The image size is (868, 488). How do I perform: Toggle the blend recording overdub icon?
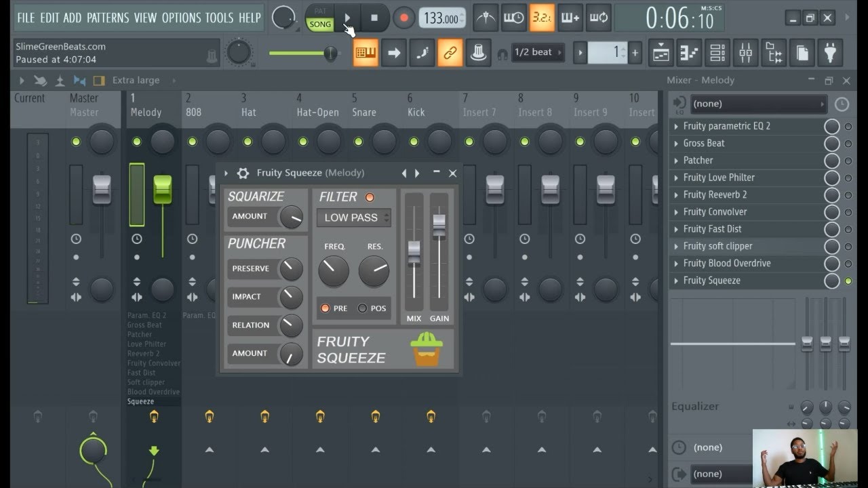(x=570, y=18)
